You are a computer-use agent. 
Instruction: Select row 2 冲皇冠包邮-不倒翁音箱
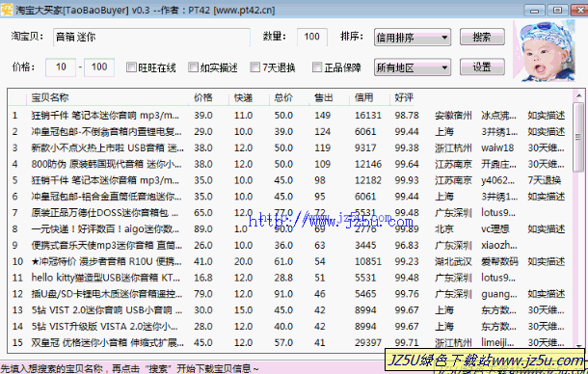[290, 132]
